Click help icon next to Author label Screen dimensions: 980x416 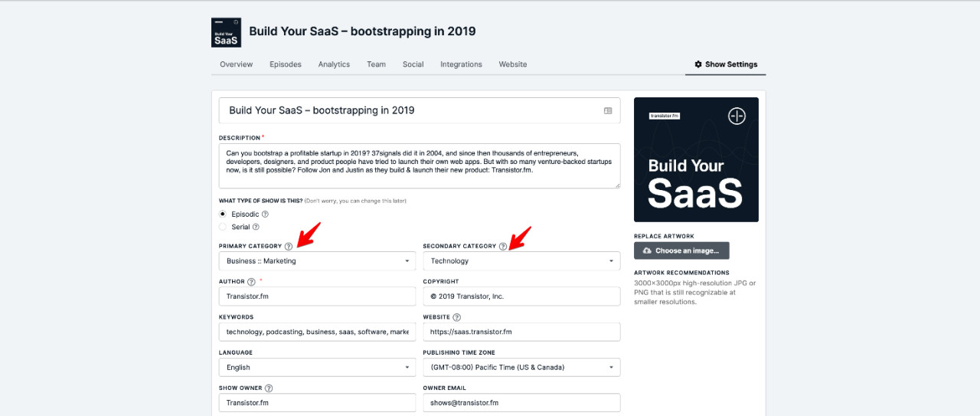pyautogui.click(x=251, y=282)
